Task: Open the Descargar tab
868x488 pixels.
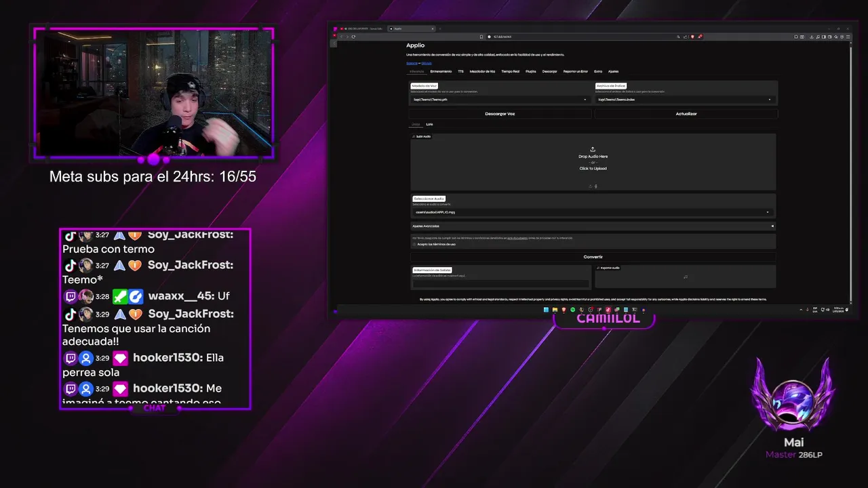Action: 550,71
